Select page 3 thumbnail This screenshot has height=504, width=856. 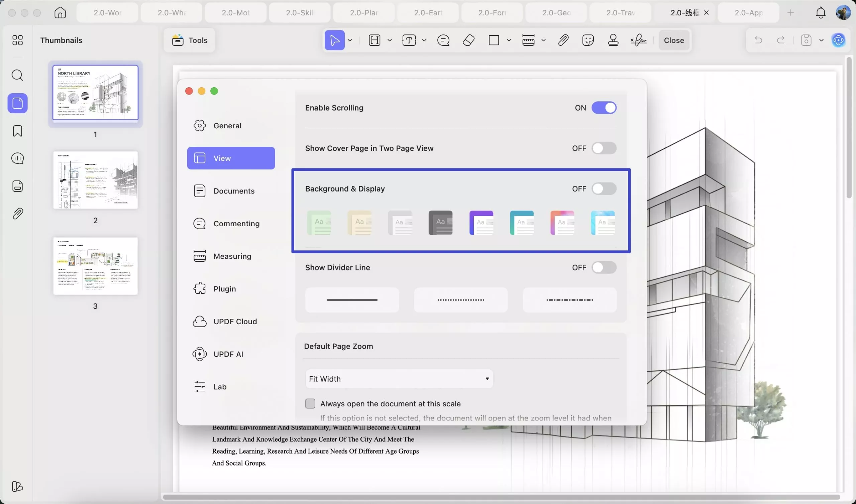95,266
